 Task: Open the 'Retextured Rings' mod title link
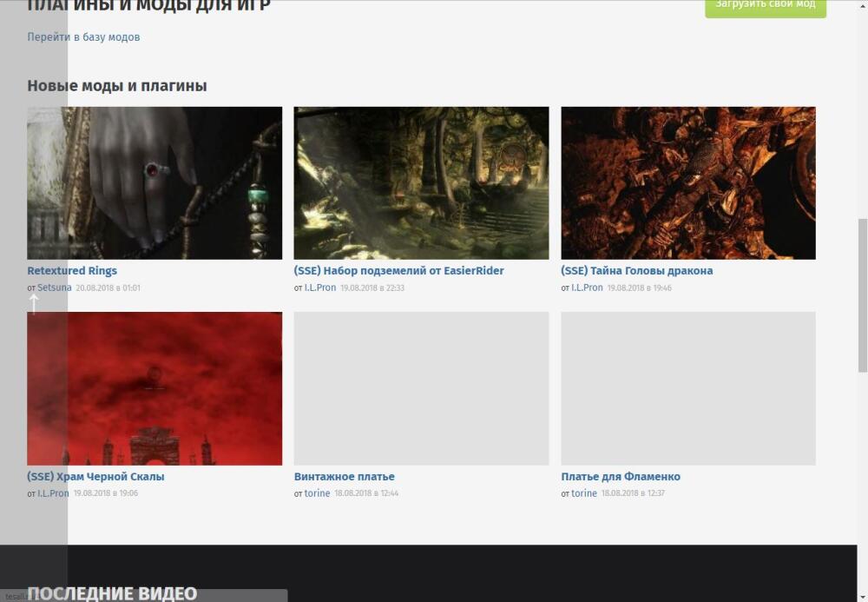72,271
